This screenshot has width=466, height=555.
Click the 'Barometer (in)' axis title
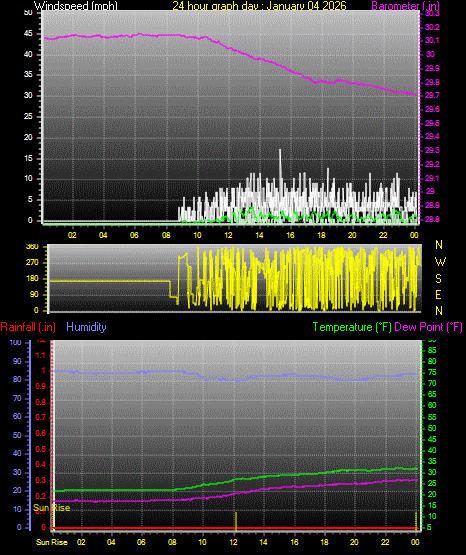tap(405, 5)
